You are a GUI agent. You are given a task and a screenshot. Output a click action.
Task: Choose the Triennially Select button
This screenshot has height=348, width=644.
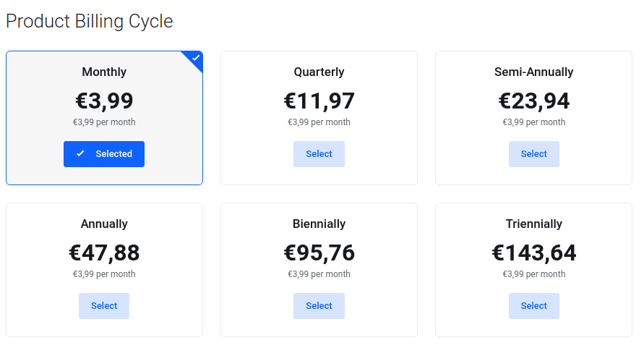[534, 305]
